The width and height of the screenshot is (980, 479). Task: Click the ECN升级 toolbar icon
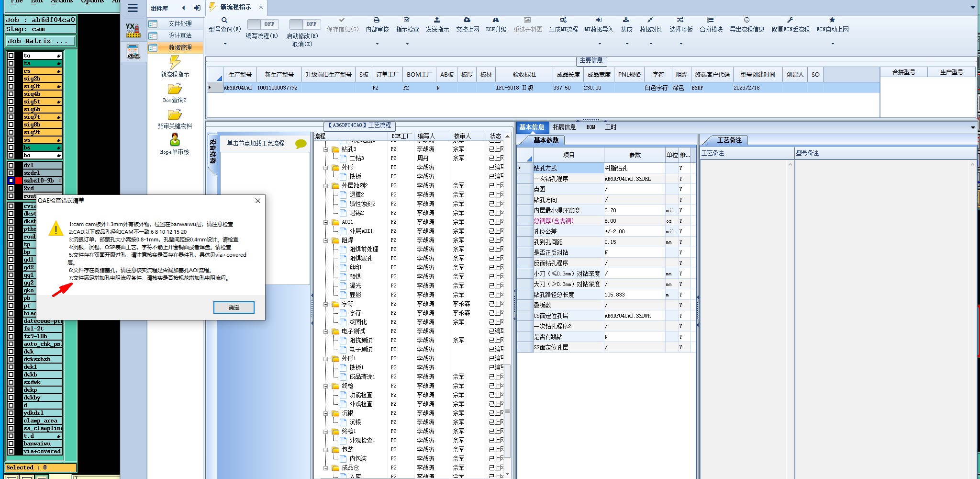[x=496, y=20]
